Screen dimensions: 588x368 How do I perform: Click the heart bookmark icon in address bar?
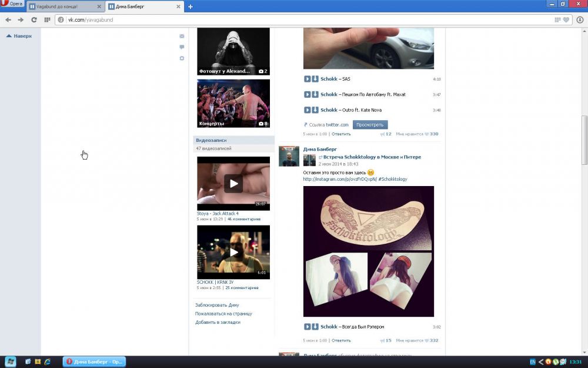[x=566, y=19]
